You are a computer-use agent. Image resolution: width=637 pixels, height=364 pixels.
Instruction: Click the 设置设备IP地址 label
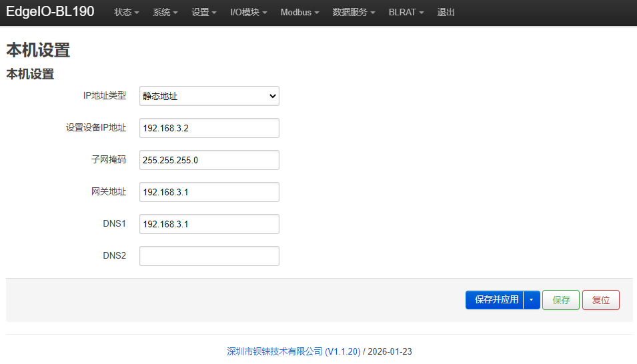click(96, 127)
